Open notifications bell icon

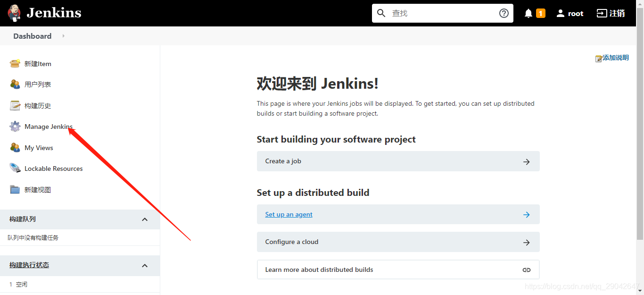click(x=528, y=13)
